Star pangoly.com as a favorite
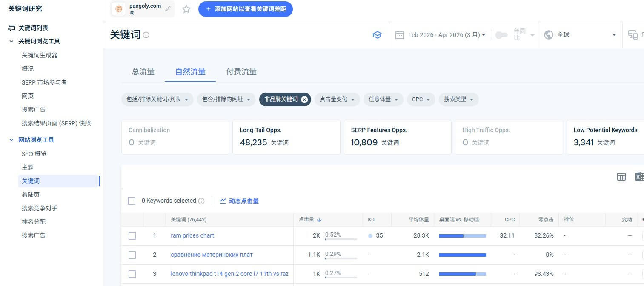 pos(186,9)
